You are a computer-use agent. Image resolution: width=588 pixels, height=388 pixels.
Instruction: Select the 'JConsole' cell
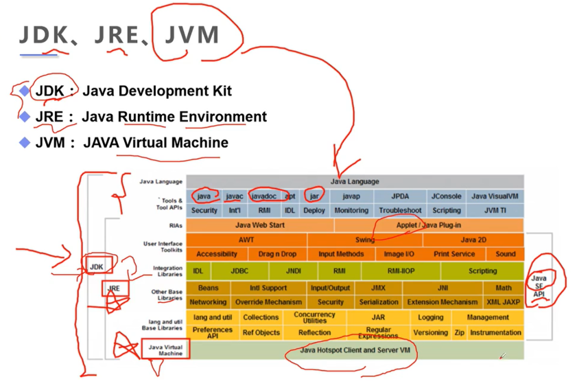click(x=446, y=196)
